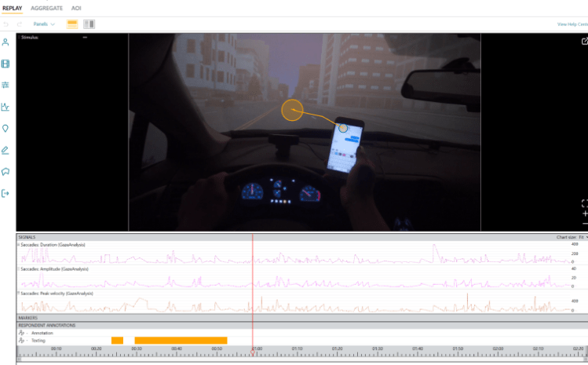Open the pencil annotation icon in sidebar
This screenshot has width=588, height=365.
[6, 150]
